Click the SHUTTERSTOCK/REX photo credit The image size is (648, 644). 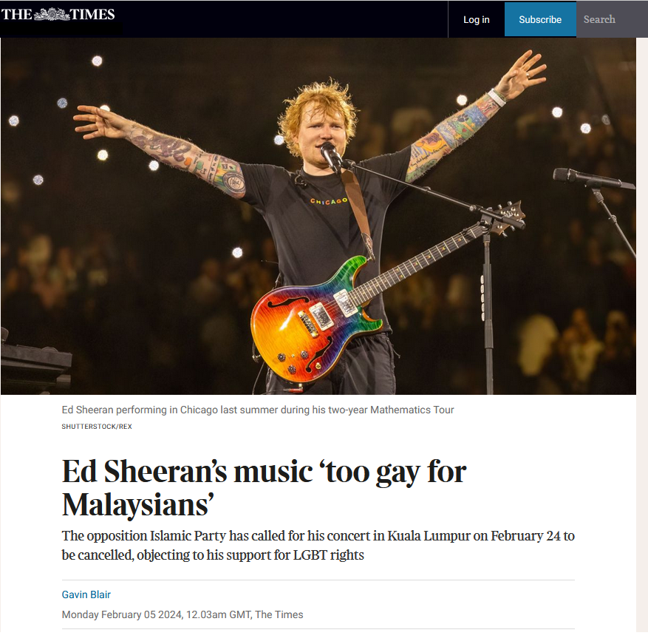[x=97, y=427]
